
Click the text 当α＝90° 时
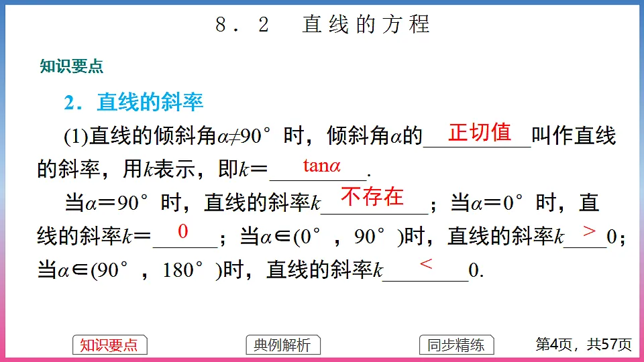point(123,202)
